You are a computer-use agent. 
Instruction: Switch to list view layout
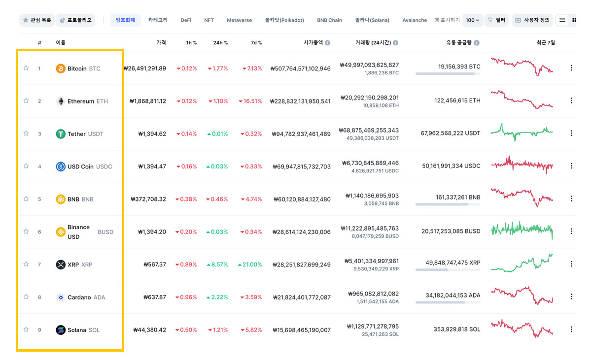(x=562, y=20)
